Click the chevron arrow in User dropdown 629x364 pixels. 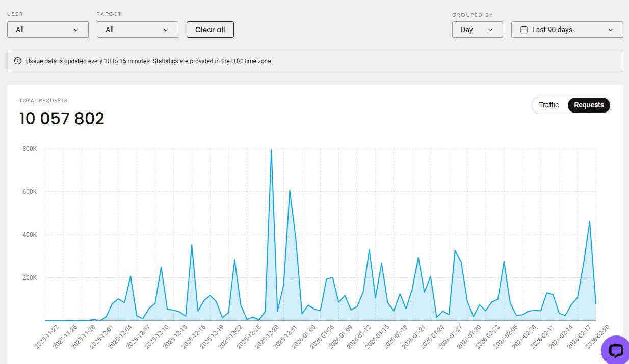tap(76, 30)
